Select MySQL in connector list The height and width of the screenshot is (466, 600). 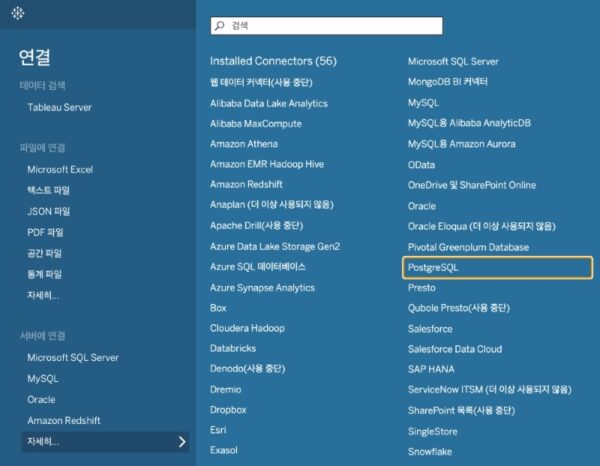(x=423, y=103)
